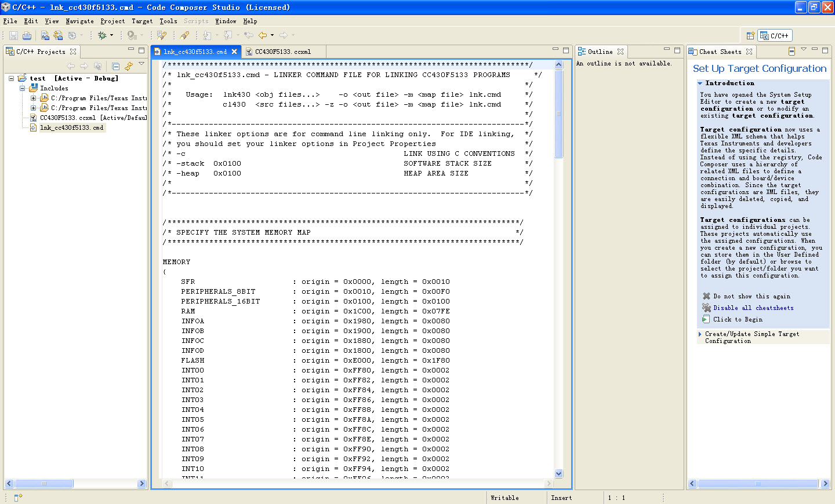Select the test [Active - Debug] project
835x504 pixels.
(74, 78)
